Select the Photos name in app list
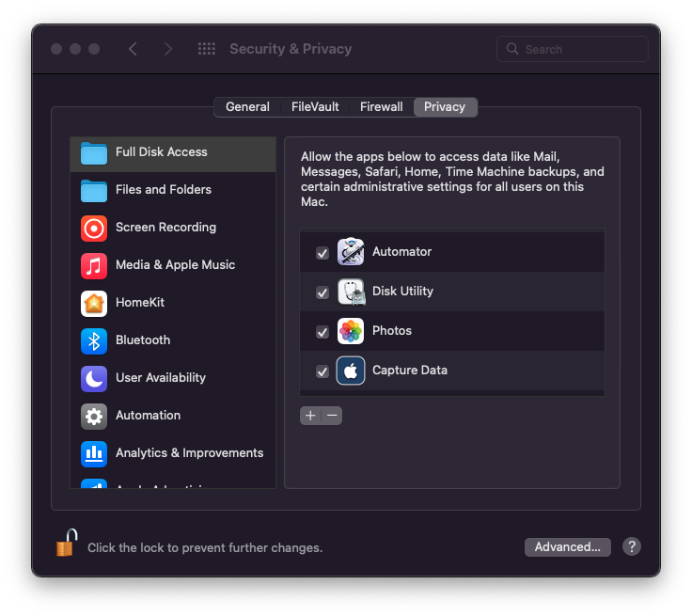Image resolution: width=692 pixels, height=616 pixels. [x=392, y=331]
